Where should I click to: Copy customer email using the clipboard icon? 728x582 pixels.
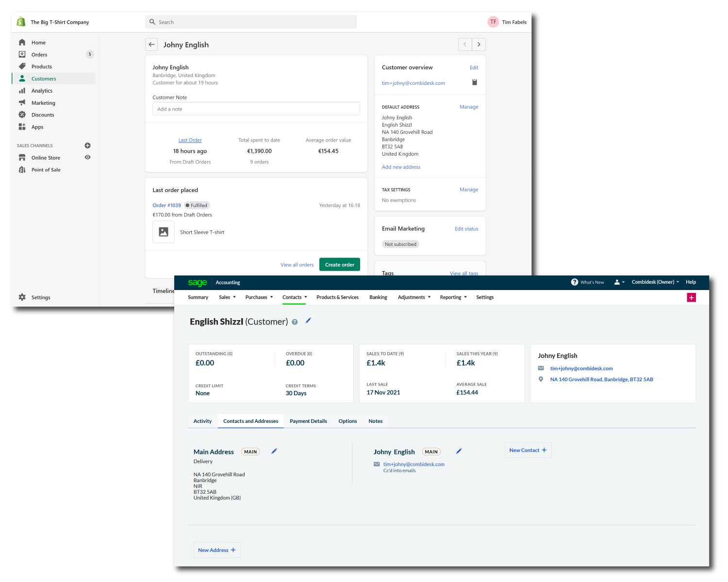(474, 82)
